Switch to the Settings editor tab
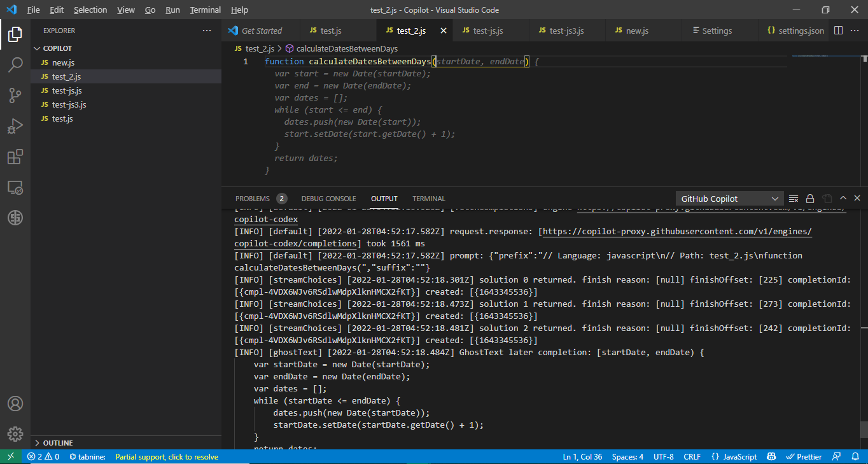The width and height of the screenshot is (868, 464). (719, 31)
